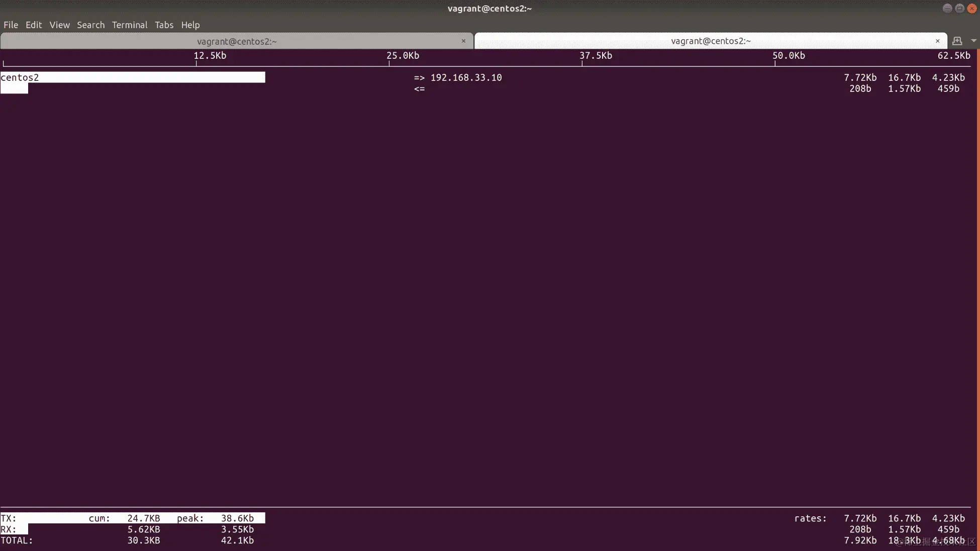Open the File menu
The image size is (980, 551).
[x=11, y=25]
